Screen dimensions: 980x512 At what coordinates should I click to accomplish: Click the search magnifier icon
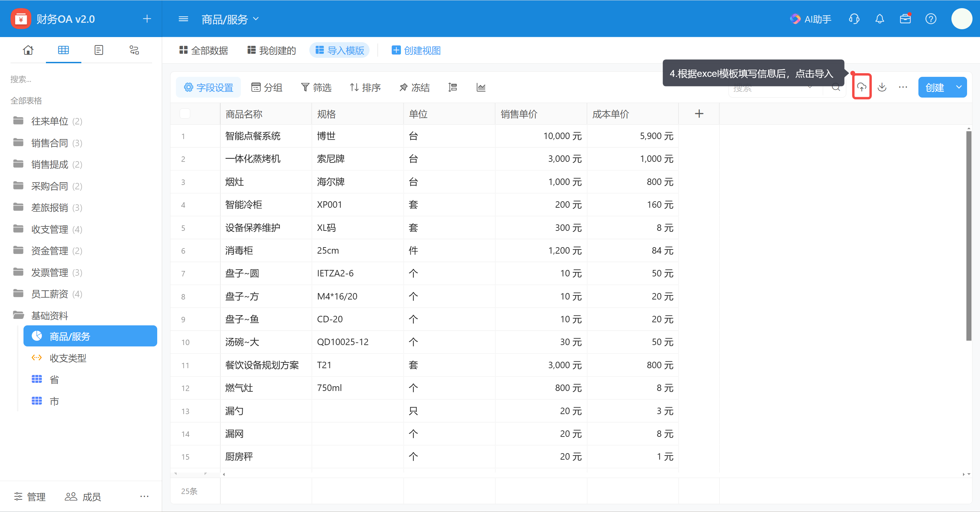pos(836,87)
